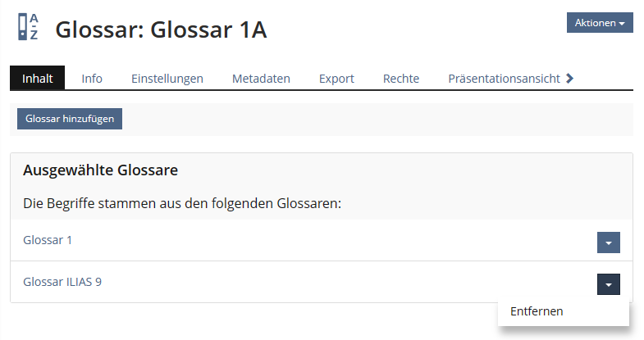Click the glossary A-Z icon
The image size is (644, 340).
pyautogui.click(x=28, y=28)
